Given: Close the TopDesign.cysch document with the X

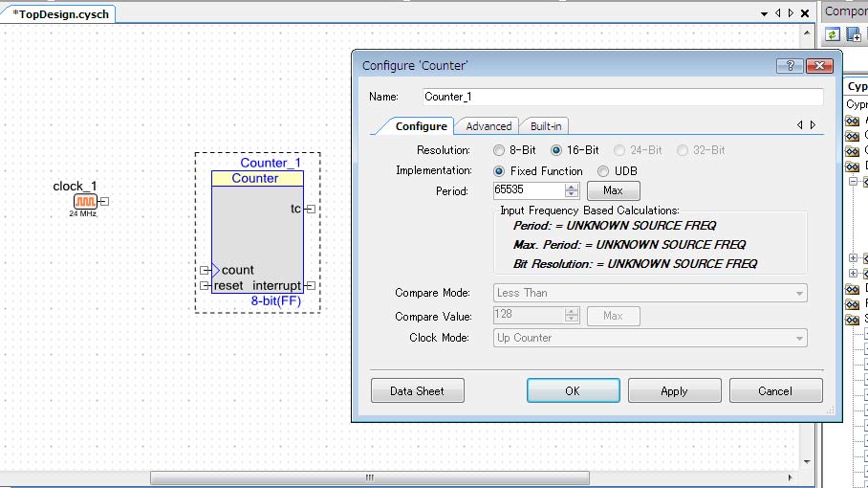Looking at the screenshot, I should 806,13.
